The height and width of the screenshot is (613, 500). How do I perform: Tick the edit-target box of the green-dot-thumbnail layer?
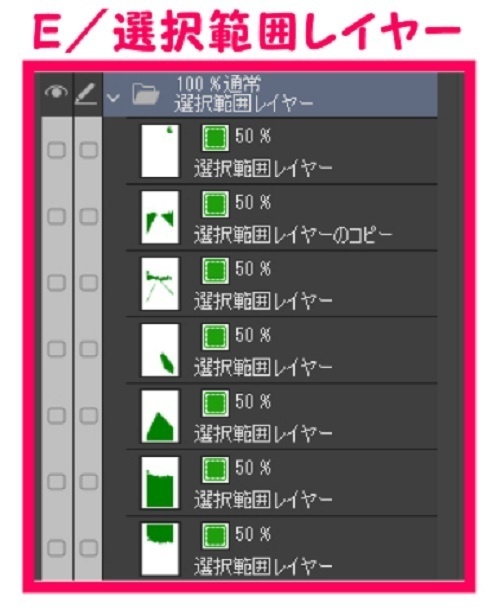click(x=88, y=150)
